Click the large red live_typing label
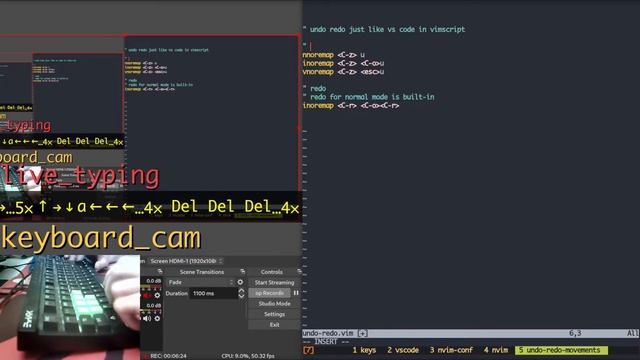This screenshot has width=640, height=360. coord(80,176)
